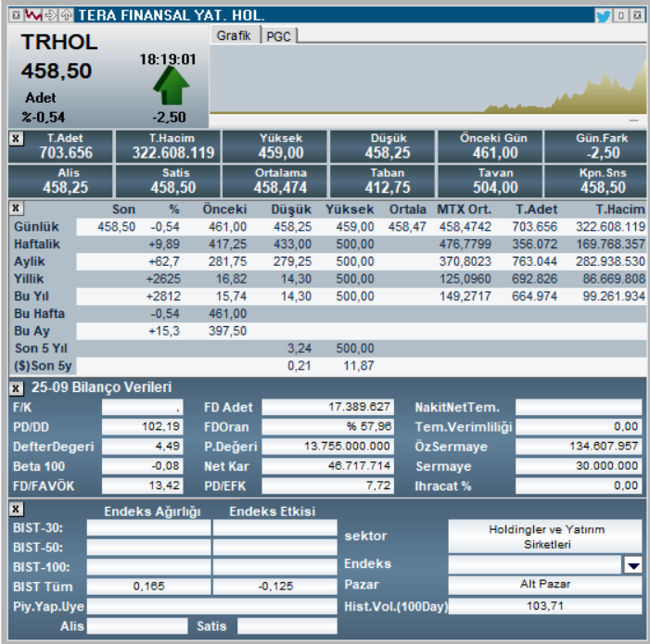Click the T.Hacim 322.608.119 tile
The width and height of the screenshot is (650, 644).
169,146
